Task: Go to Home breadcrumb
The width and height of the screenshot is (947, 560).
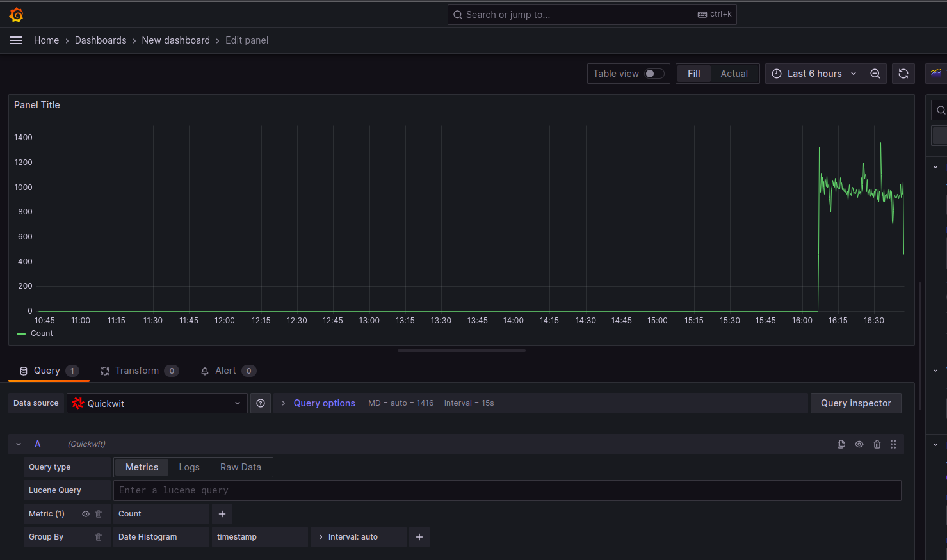Action: (46, 40)
